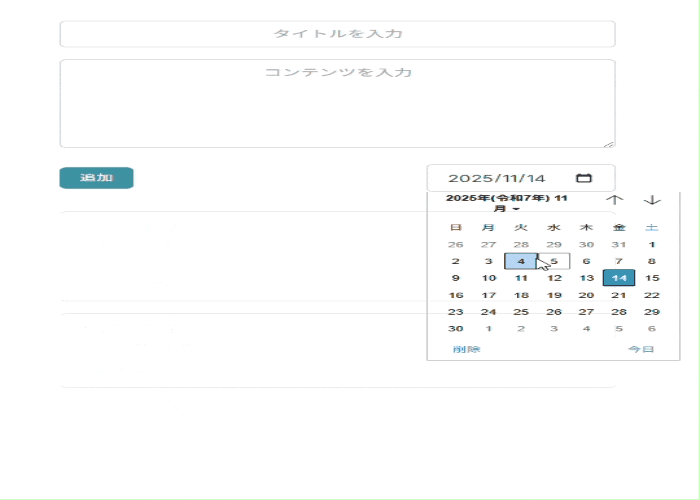Select November 3 in the calendar
Screen dimensions: 700x500
[488, 261]
